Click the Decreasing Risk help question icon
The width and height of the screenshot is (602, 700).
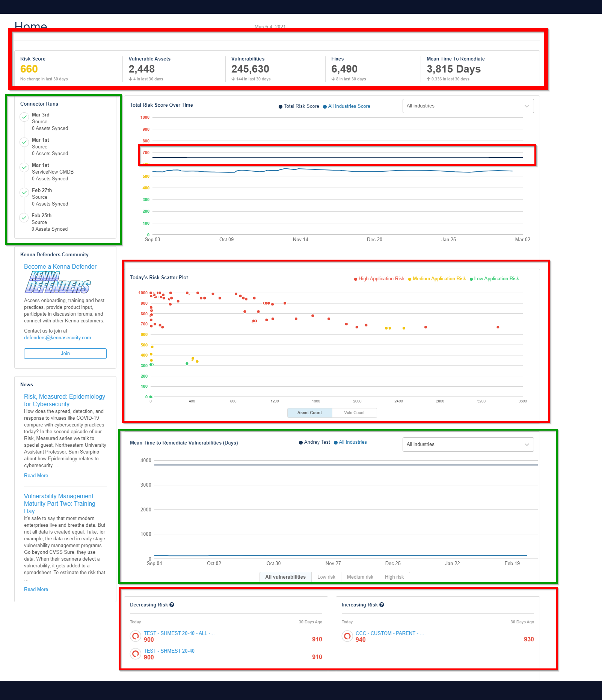pos(172,605)
